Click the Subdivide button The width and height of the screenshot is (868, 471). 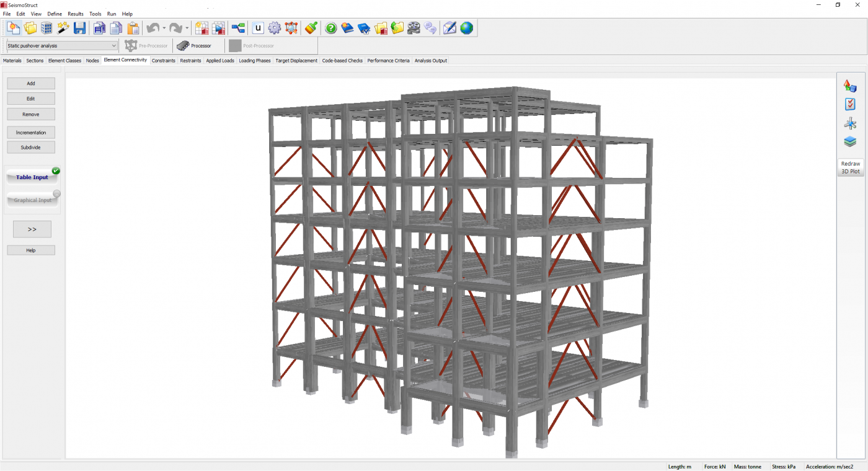[x=31, y=147]
